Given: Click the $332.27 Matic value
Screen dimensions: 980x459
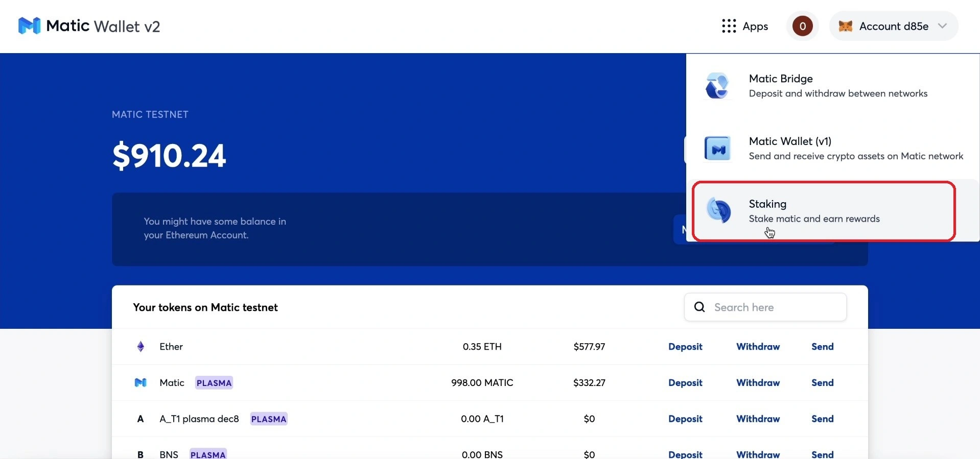Looking at the screenshot, I should pos(589,382).
